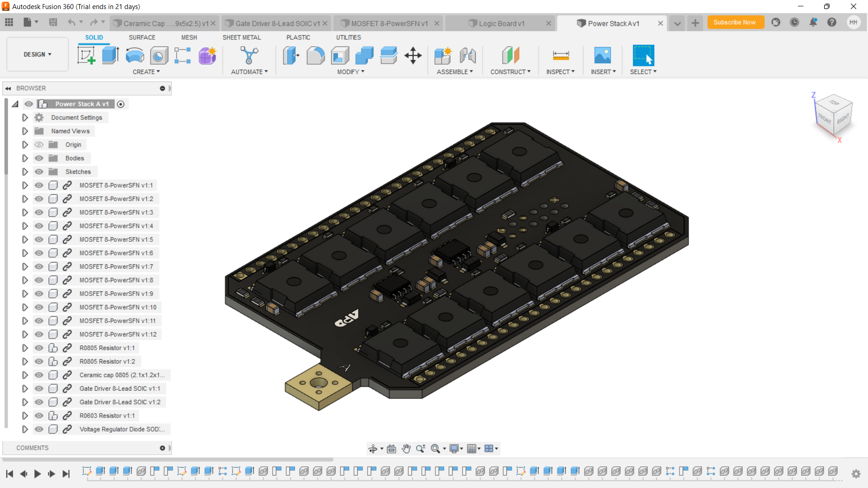Screen dimensions: 868x488
Task: Select the Revolve tool icon
Action: [135, 56]
